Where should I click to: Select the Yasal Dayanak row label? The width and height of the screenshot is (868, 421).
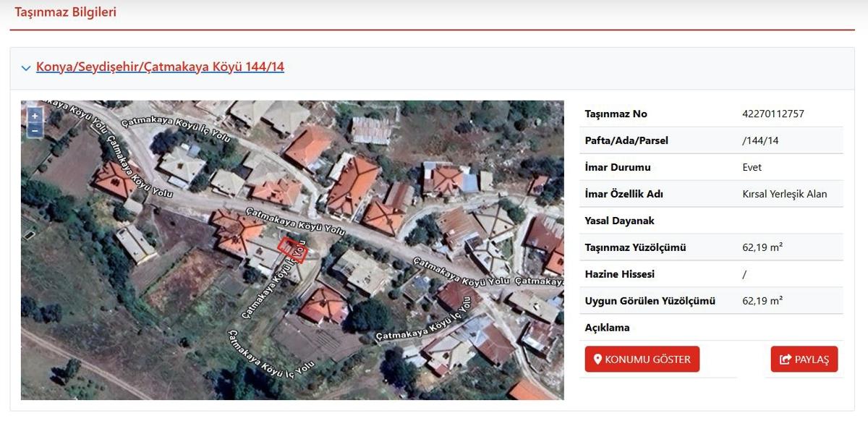(619, 221)
